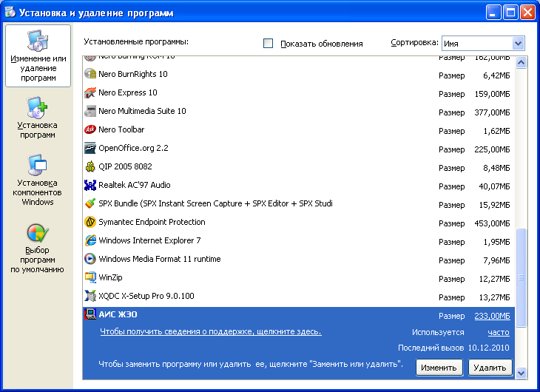Maximize the Установка и удаление программ window
Screen dimensions: 540x392
coord(510,13)
